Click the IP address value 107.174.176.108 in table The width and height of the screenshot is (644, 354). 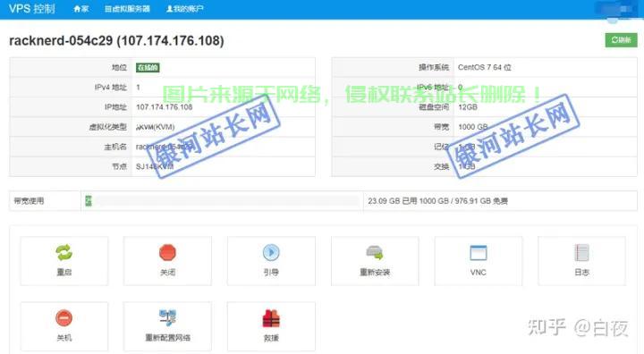click(x=165, y=107)
